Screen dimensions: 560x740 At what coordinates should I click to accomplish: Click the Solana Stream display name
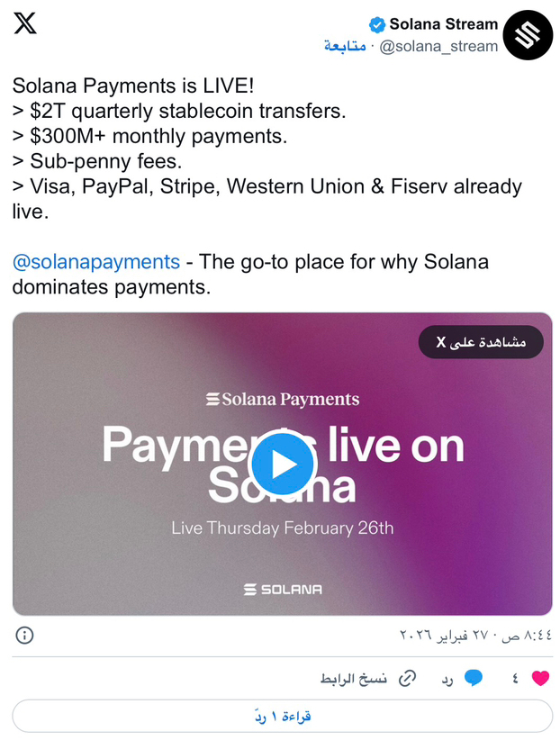pos(443,24)
